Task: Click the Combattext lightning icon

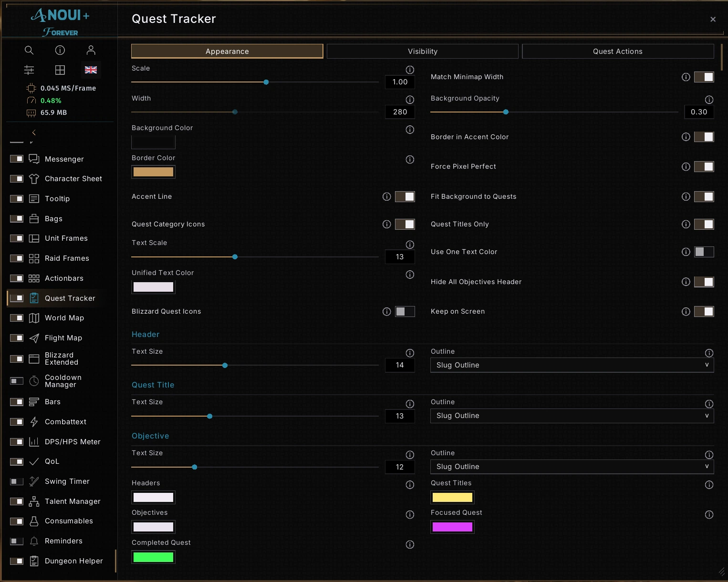Action: click(34, 422)
